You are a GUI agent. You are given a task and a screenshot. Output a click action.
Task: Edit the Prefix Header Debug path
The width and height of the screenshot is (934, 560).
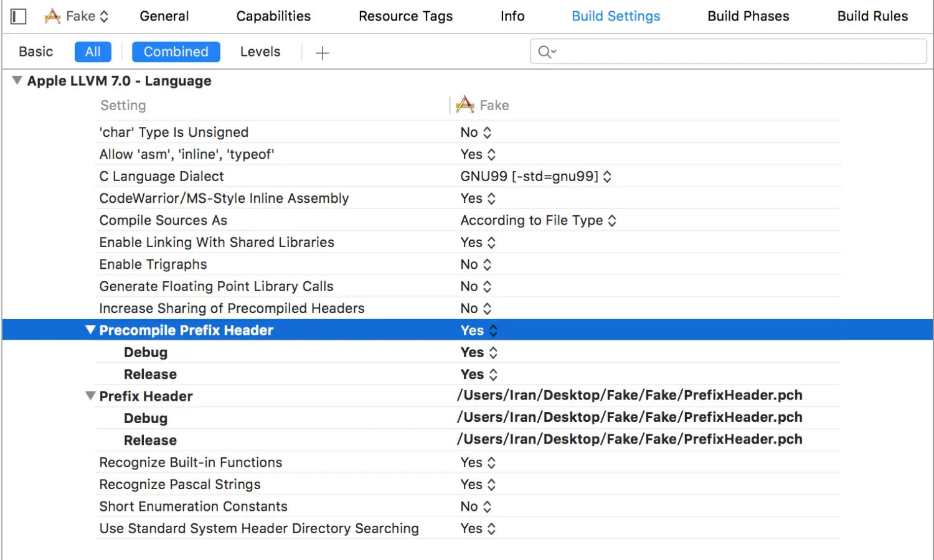click(x=630, y=417)
